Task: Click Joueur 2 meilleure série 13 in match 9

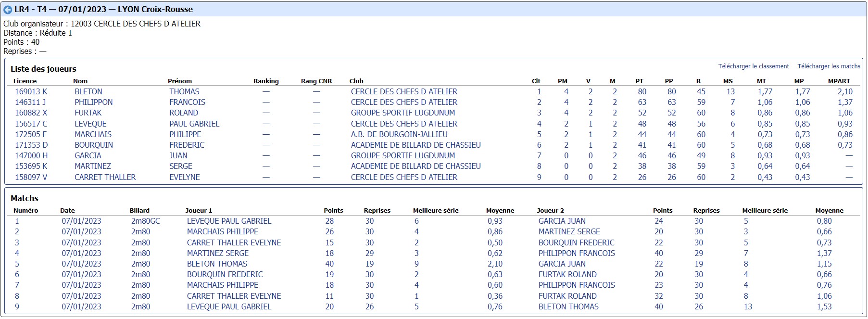Action: (x=748, y=306)
